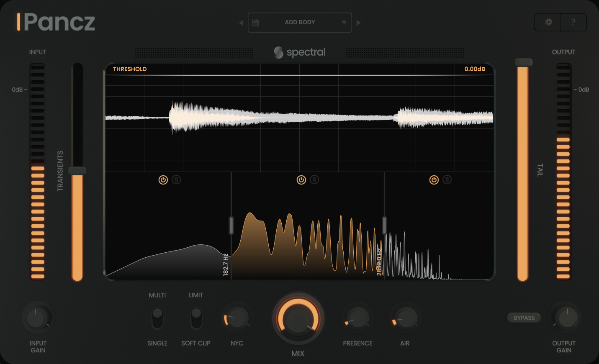
Task: Click the Presence knob
Action: pyautogui.click(x=357, y=318)
